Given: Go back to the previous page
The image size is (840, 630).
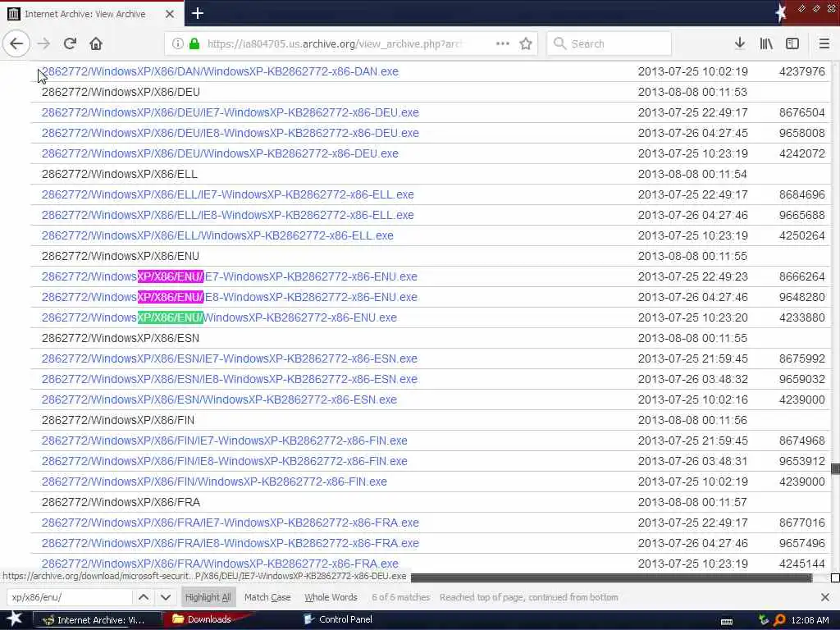Looking at the screenshot, I should pos(16,44).
